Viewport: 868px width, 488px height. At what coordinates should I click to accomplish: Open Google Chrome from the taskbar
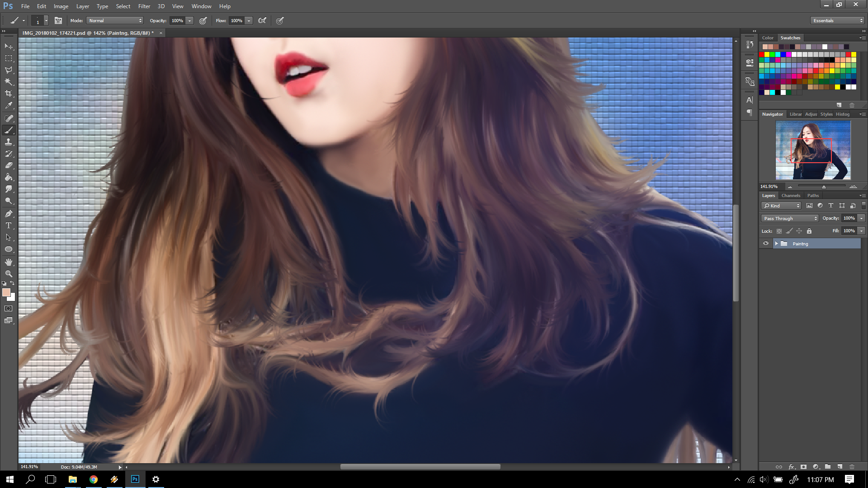(93, 479)
